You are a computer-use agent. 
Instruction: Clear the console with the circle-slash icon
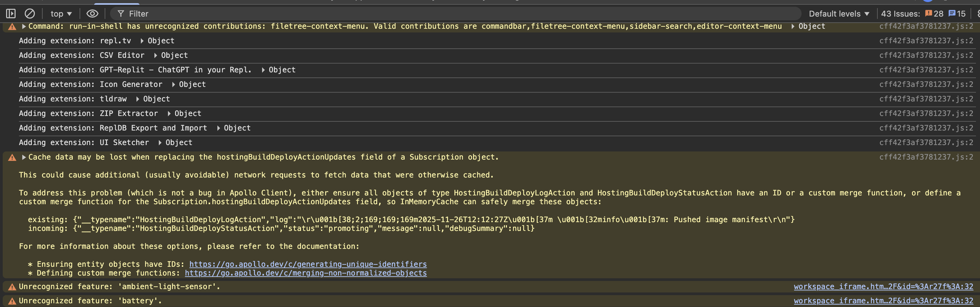click(x=30, y=14)
